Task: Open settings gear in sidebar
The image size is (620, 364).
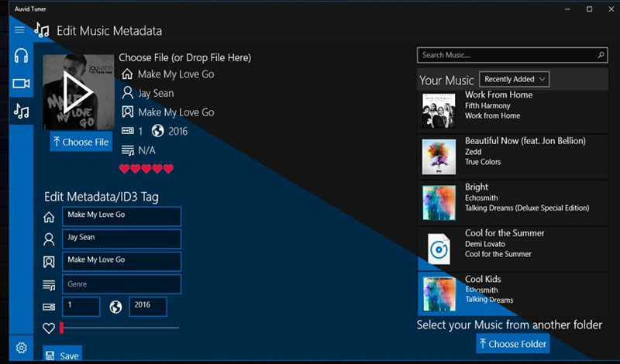Action: [x=21, y=348]
